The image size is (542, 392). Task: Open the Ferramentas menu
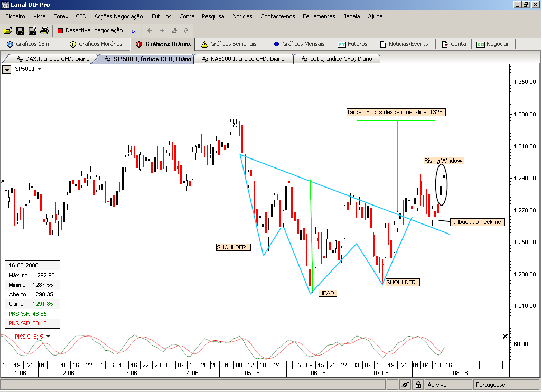(x=319, y=16)
